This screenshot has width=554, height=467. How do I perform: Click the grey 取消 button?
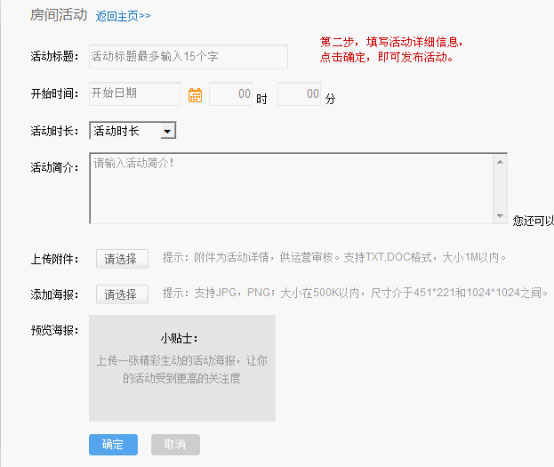(x=176, y=444)
